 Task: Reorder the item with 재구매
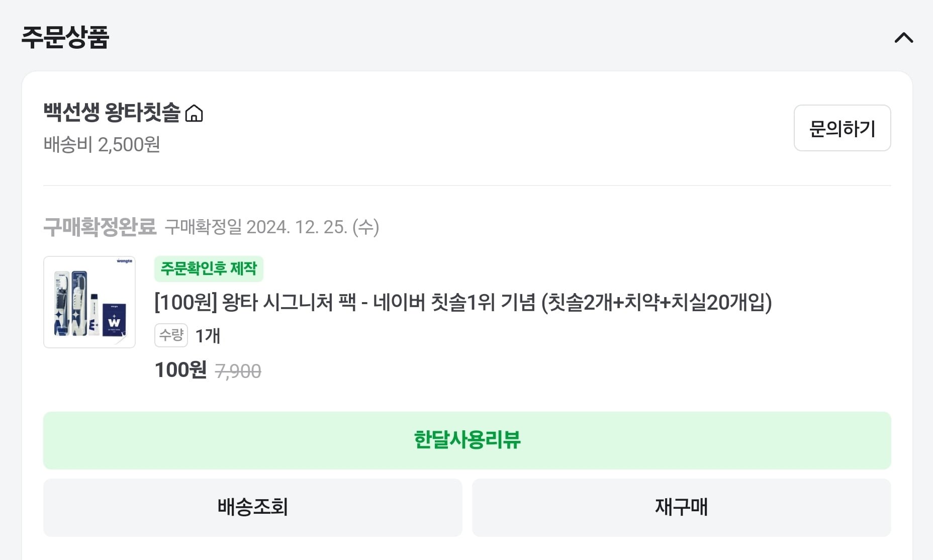point(681,507)
